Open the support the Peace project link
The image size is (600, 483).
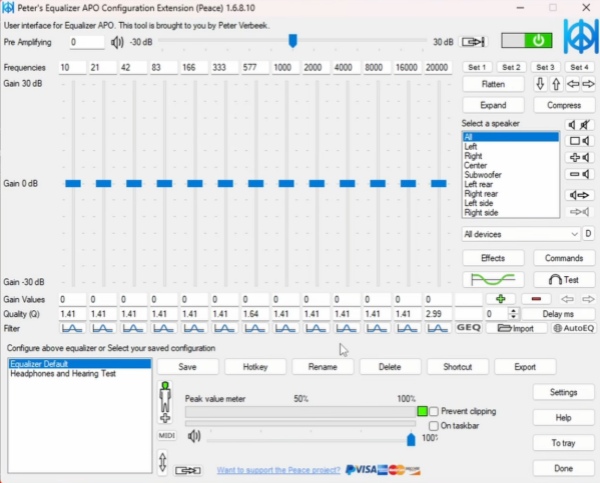(x=278, y=470)
